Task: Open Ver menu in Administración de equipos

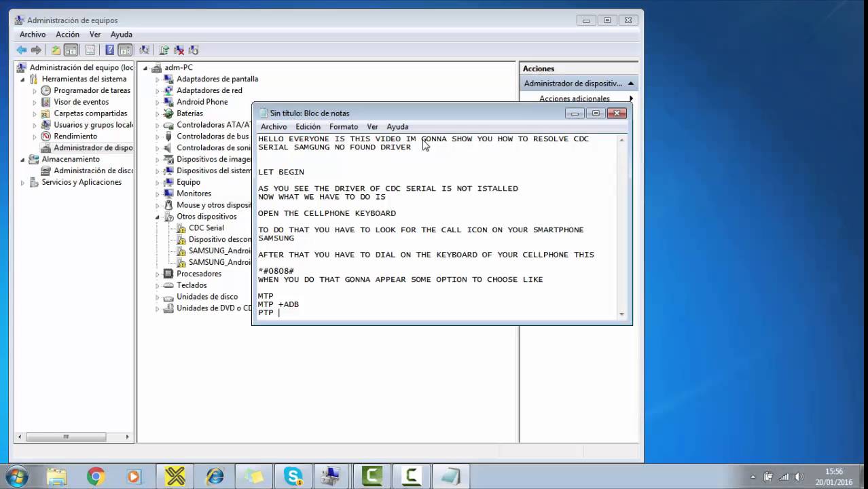Action: (95, 35)
